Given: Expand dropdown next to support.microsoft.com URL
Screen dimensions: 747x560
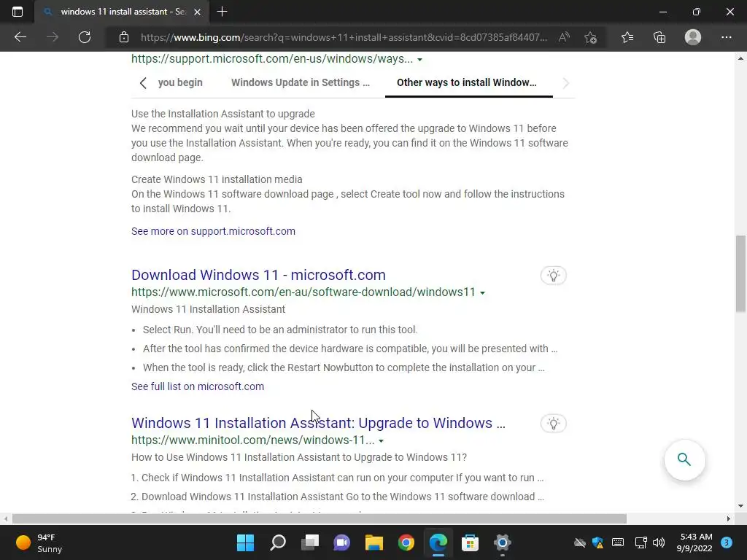Looking at the screenshot, I should (419, 60).
